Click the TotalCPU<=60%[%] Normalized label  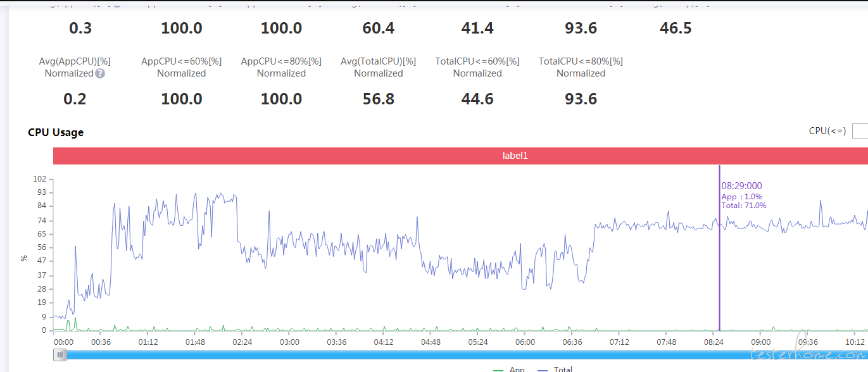[x=477, y=67]
